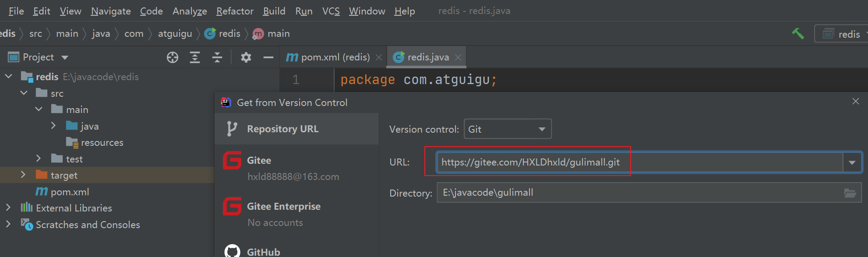868x257 pixels.
Task: Open the Code menu
Action: point(152,11)
